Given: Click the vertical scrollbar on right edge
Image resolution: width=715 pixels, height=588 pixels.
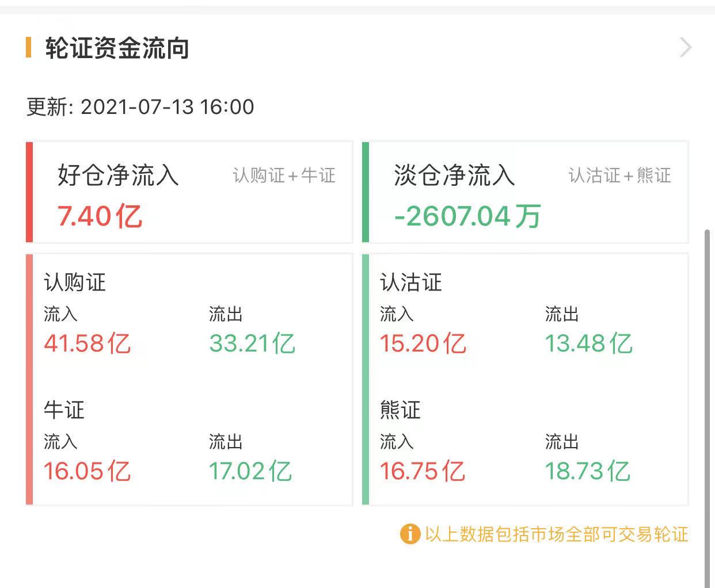Looking at the screenshot, I should coord(708,403).
